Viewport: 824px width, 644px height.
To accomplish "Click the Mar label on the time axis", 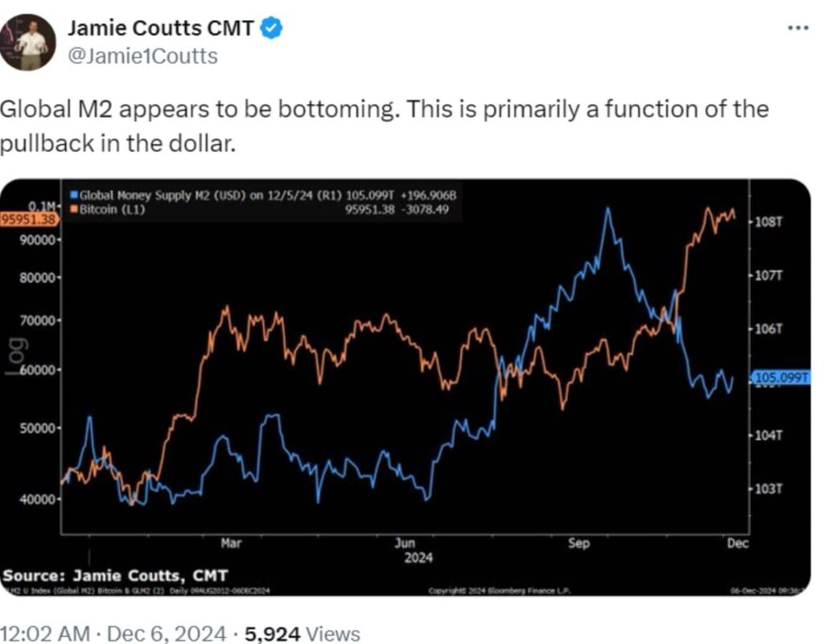I will click(231, 543).
